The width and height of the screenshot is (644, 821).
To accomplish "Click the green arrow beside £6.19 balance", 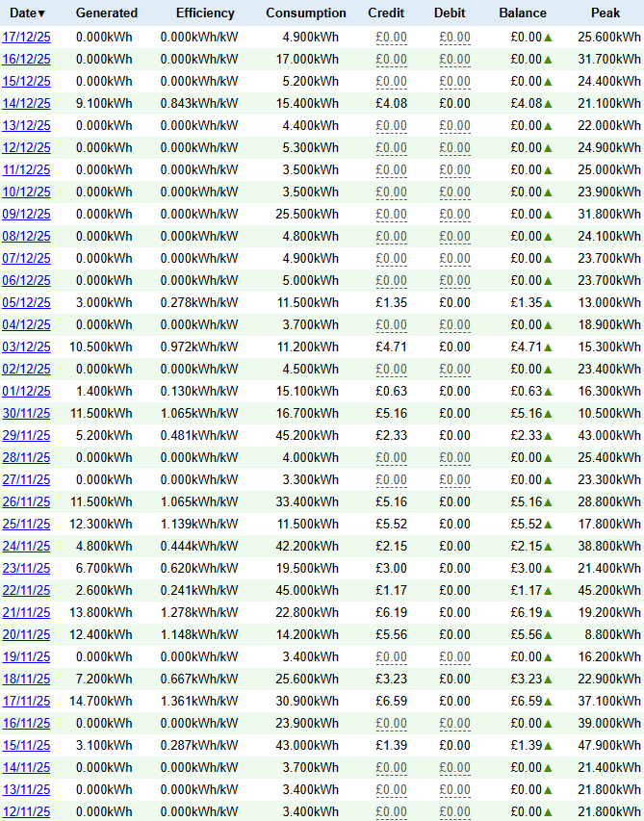I will point(548,613).
